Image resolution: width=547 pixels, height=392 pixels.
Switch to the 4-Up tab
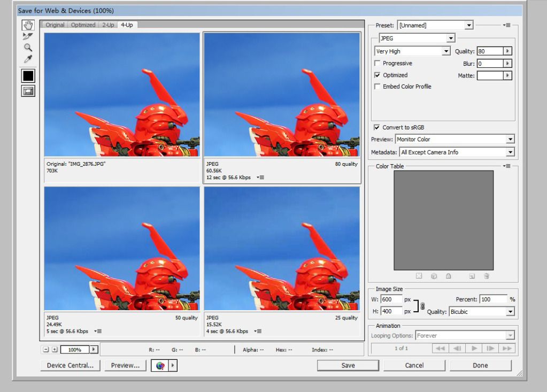[127, 25]
